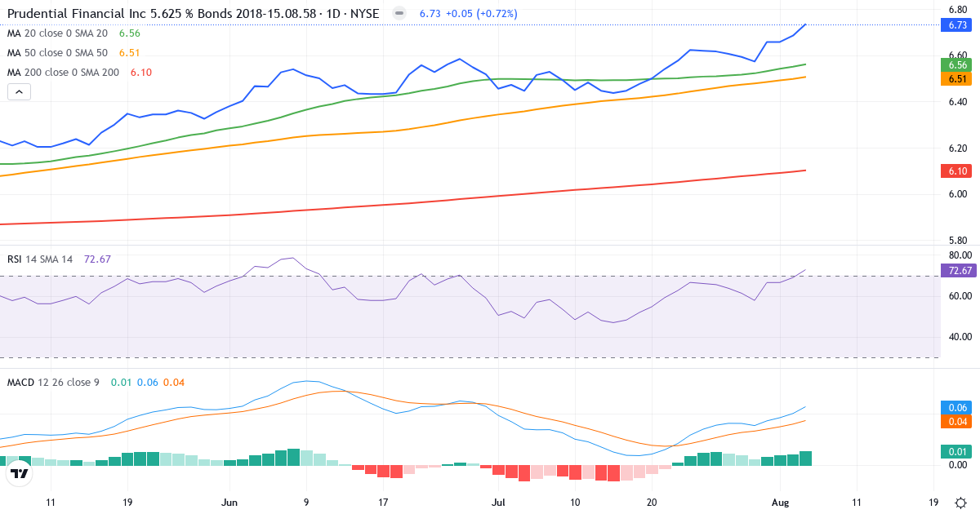Click the 5.80 price axis tick
This screenshot has width=980, height=514.
pyautogui.click(x=958, y=240)
